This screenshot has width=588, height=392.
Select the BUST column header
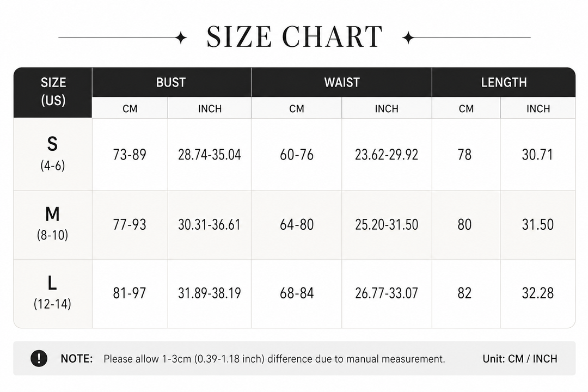[x=171, y=82]
